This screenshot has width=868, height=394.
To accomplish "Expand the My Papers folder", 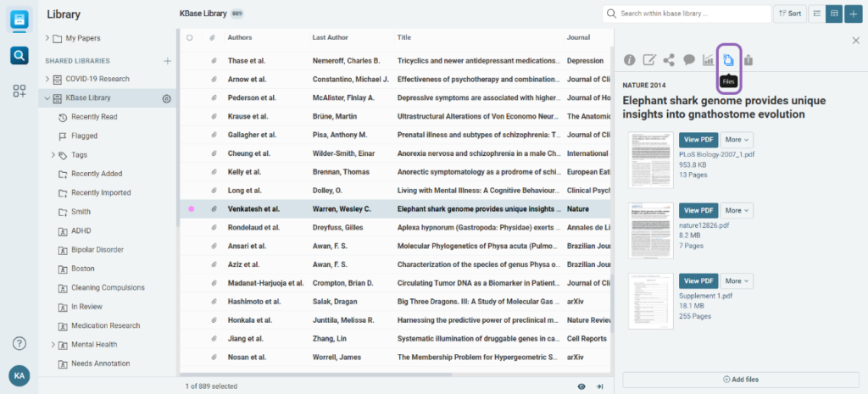I will pyautogui.click(x=47, y=38).
